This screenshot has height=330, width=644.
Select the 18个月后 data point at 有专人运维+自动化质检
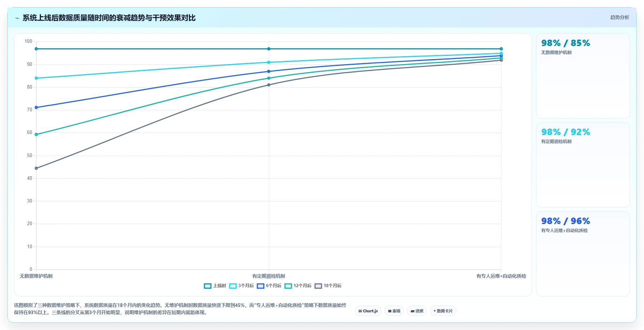click(501, 60)
